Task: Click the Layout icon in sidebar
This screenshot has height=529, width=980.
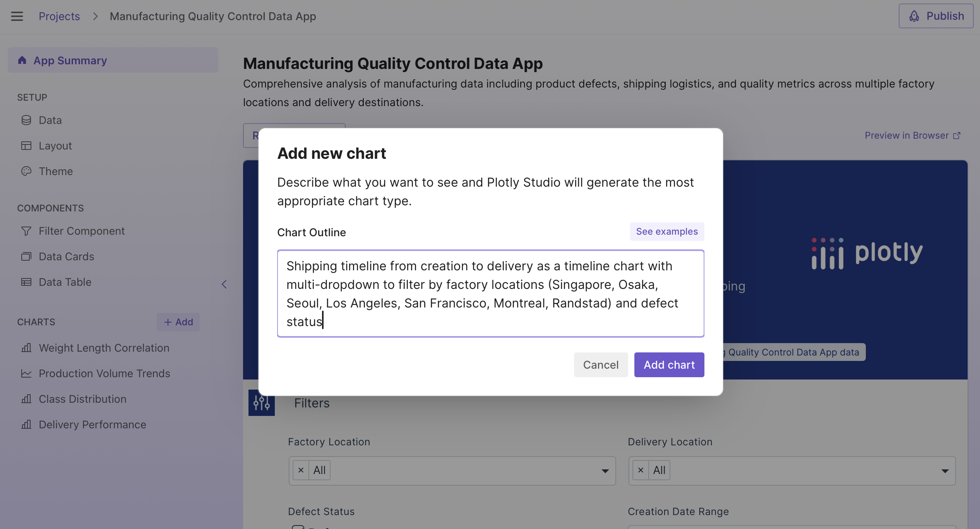Action: (x=26, y=146)
